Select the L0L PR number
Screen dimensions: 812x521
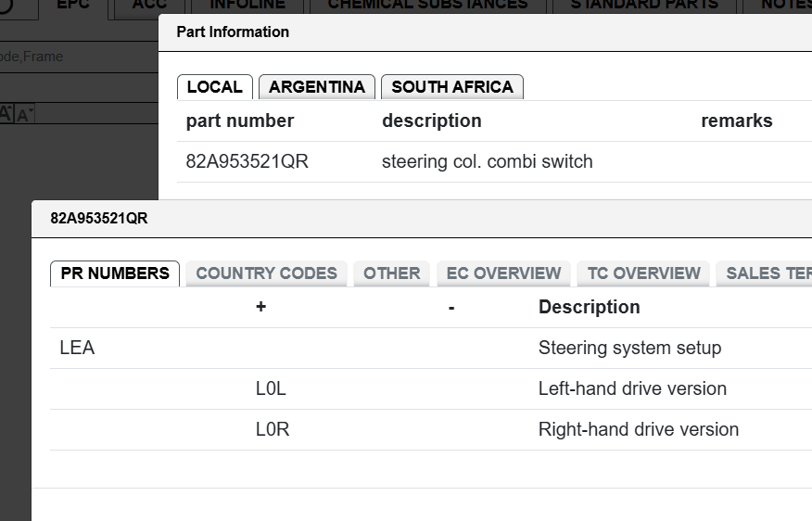(271, 388)
